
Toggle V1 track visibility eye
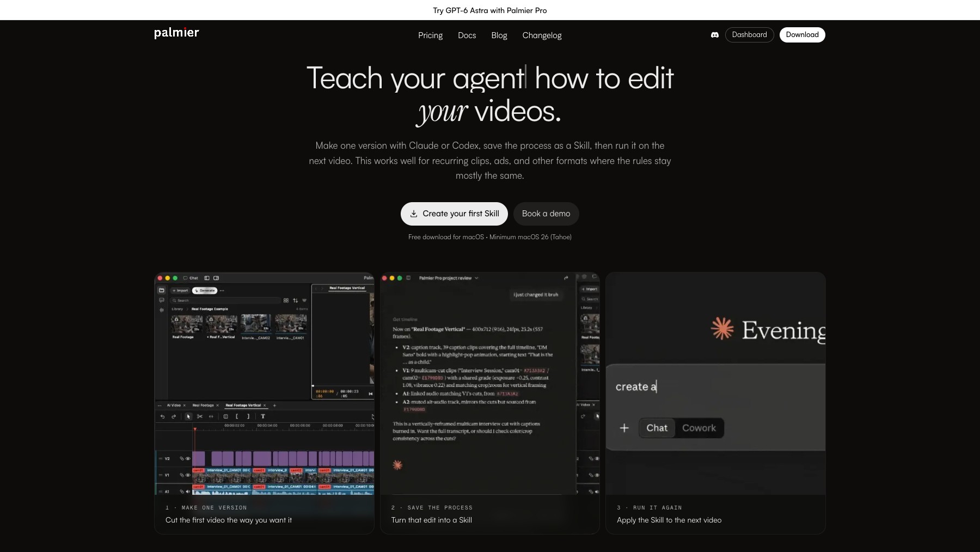pos(188,475)
